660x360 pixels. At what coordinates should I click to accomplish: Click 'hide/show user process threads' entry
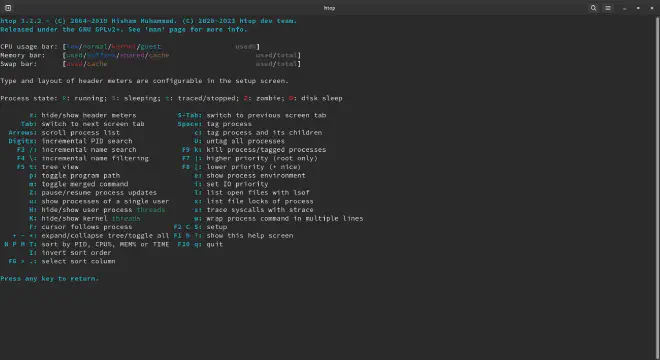click(103, 210)
